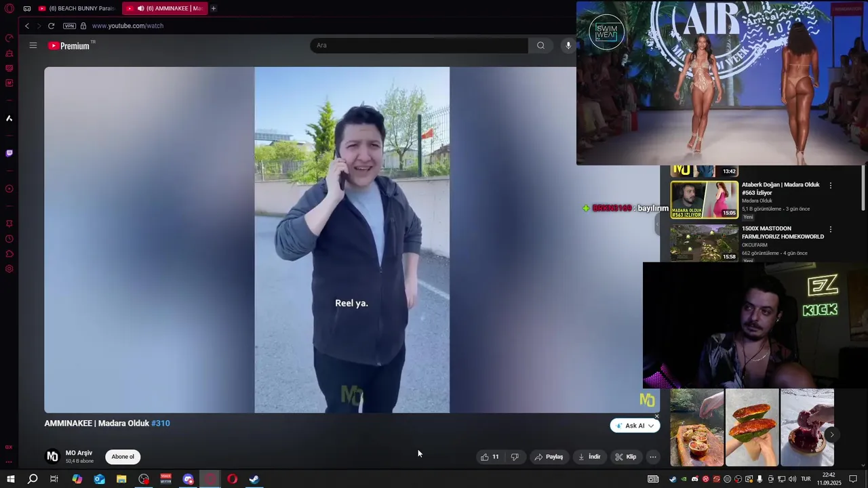Open volume speaker tray icon
The width and height of the screenshot is (868, 488).
(x=793, y=479)
